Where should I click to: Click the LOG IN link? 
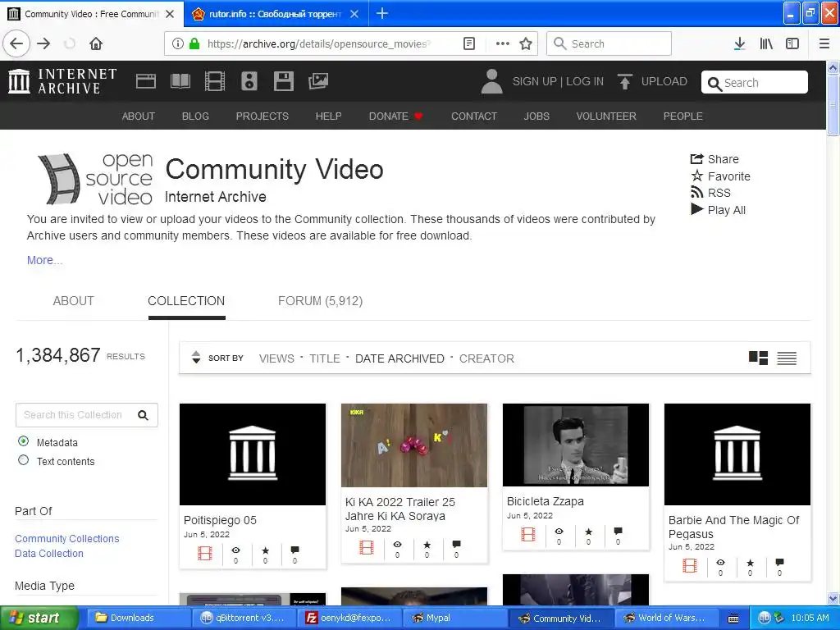[x=585, y=81]
